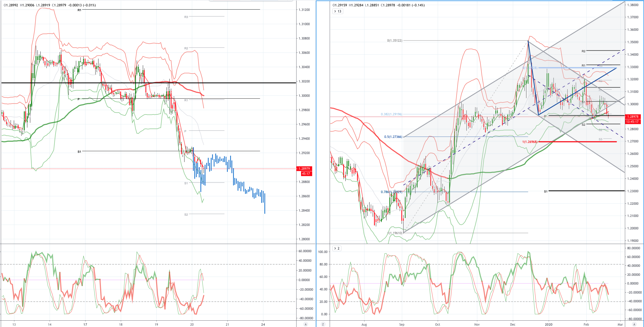This screenshot has width=644, height=327.
Task: Click 1.38000 on right chart price scale
Action: point(632,5)
